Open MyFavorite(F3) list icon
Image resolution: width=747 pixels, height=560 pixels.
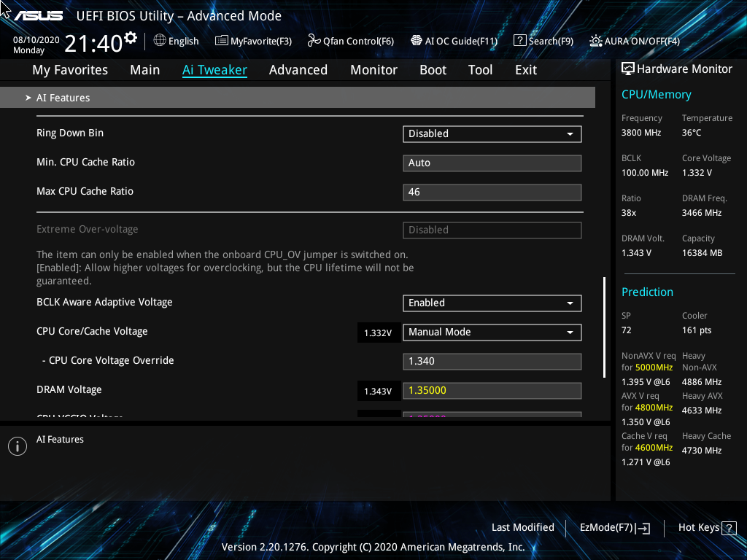tap(221, 41)
